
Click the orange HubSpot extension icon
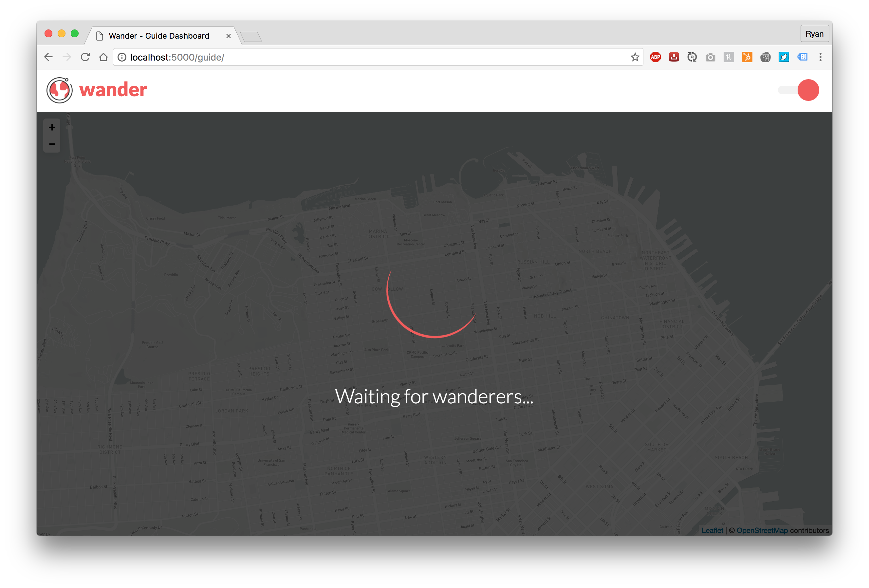click(x=747, y=57)
